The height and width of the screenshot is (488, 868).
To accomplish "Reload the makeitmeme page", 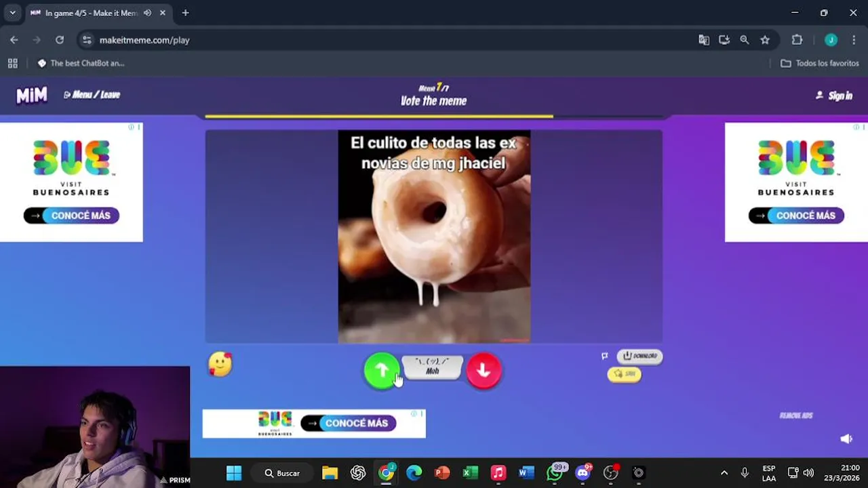I will pyautogui.click(x=60, y=40).
